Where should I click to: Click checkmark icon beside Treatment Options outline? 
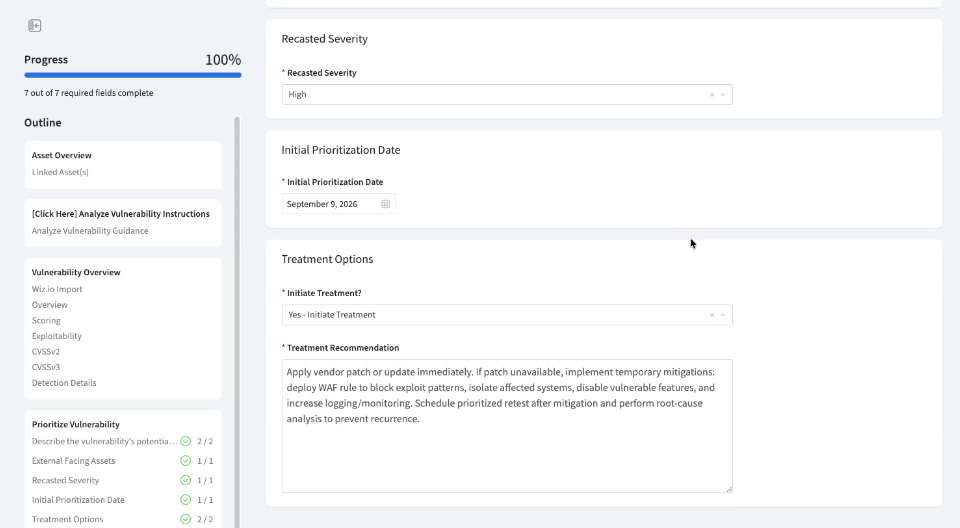(186, 519)
